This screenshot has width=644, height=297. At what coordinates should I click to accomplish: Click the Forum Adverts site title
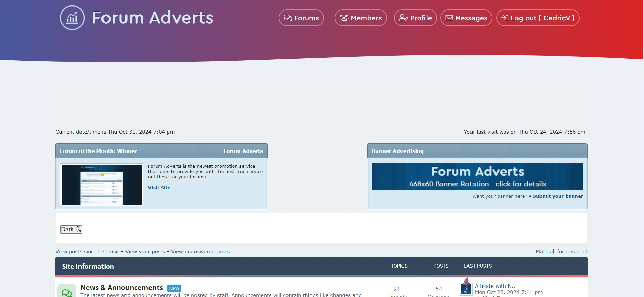click(153, 18)
